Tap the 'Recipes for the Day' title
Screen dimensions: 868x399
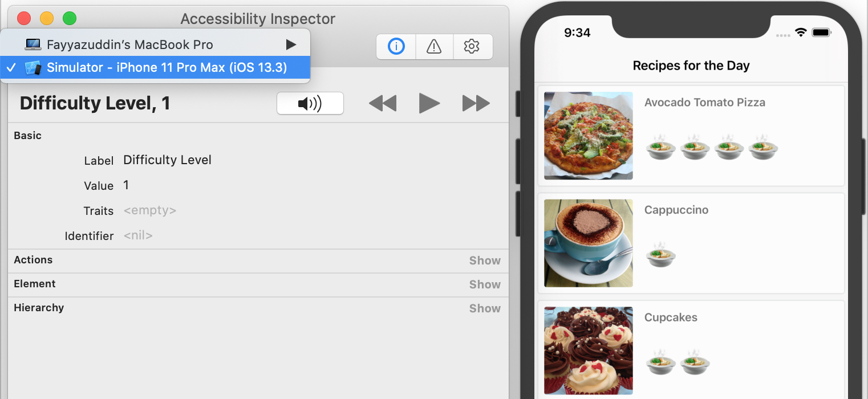[691, 66]
